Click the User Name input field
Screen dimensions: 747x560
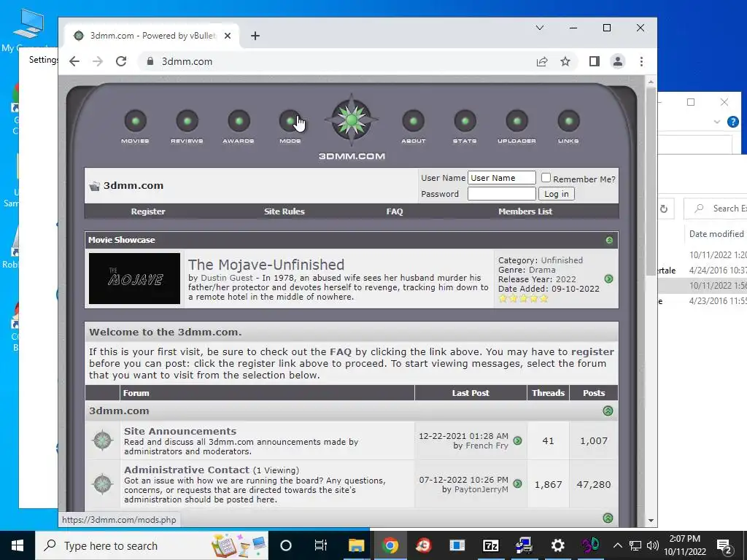(x=502, y=178)
